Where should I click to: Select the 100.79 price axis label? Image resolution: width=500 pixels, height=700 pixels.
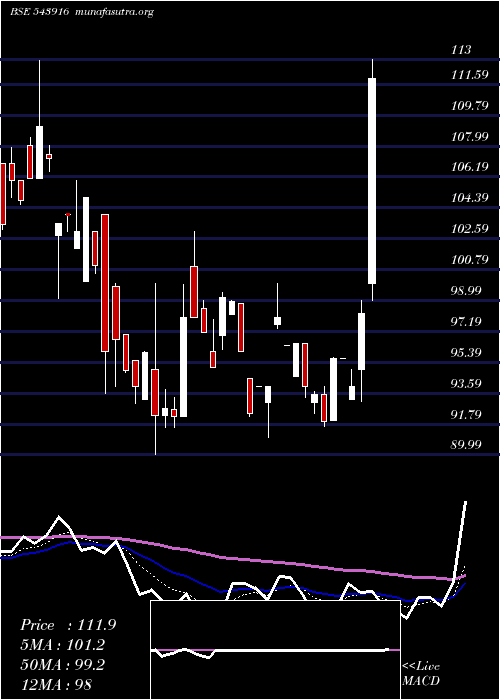[470, 259]
